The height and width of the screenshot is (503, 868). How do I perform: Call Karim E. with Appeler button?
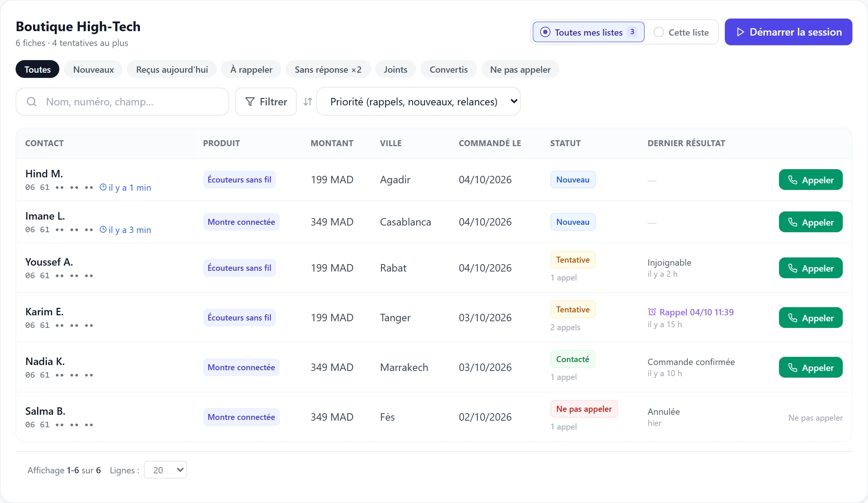[811, 318]
